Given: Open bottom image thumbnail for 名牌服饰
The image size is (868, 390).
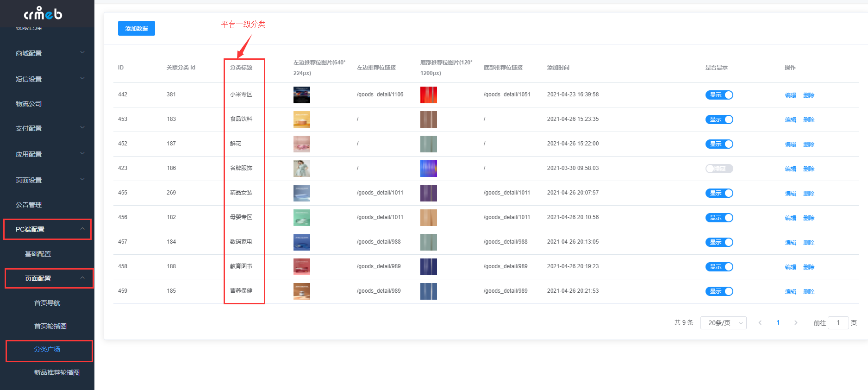Looking at the screenshot, I should coord(429,169).
